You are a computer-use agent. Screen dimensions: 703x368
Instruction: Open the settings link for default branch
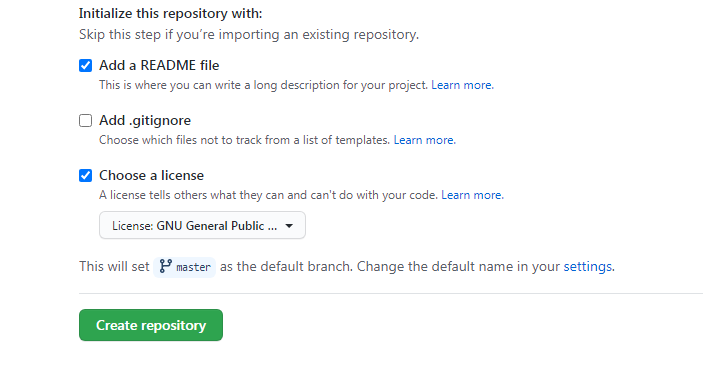(588, 267)
